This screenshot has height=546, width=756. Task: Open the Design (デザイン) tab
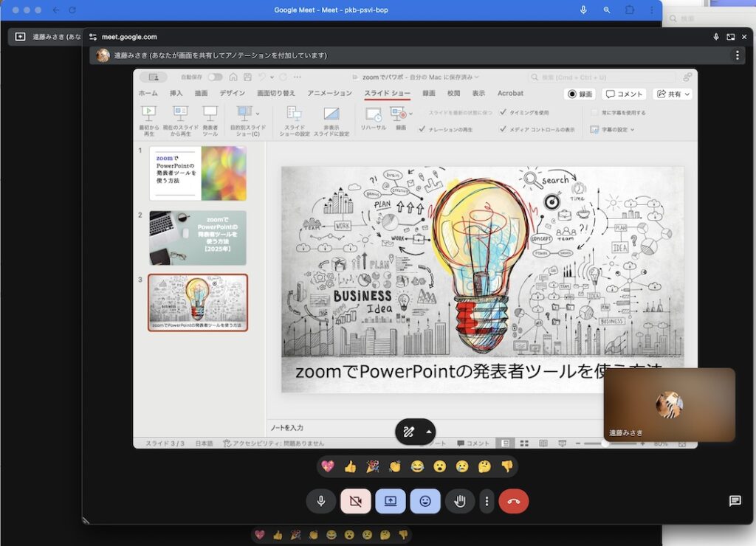(x=233, y=93)
